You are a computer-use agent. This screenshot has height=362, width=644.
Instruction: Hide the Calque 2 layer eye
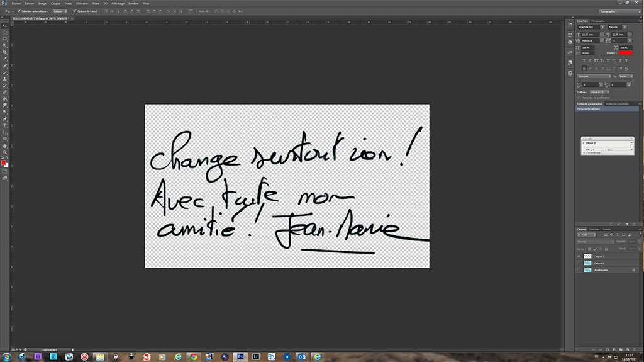click(x=579, y=256)
